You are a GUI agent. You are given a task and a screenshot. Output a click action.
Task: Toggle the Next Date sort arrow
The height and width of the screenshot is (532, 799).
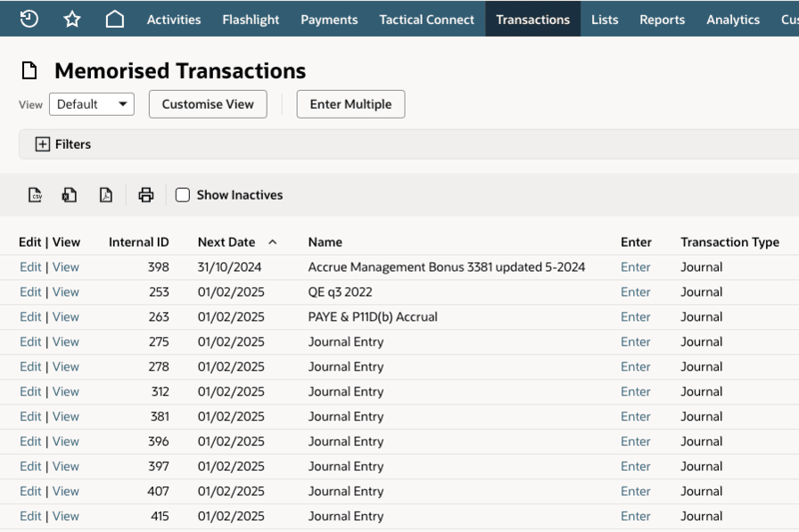pyautogui.click(x=273, y=242)
